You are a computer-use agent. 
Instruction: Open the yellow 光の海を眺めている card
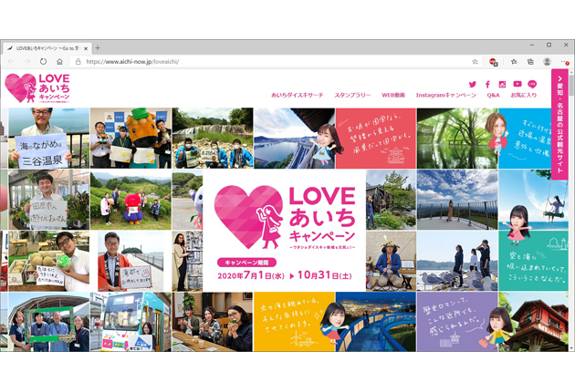[x=295, y=322]
